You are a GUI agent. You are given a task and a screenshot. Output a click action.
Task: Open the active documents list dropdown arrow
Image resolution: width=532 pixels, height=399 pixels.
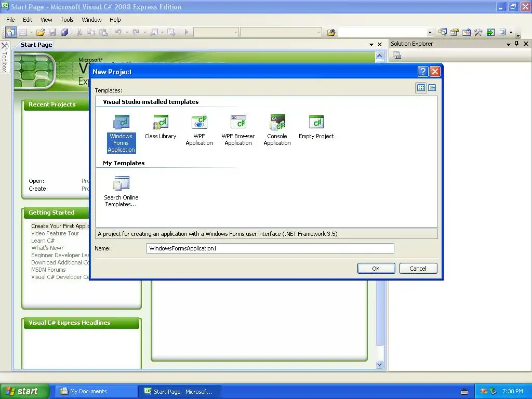click(x=371, y=45)
